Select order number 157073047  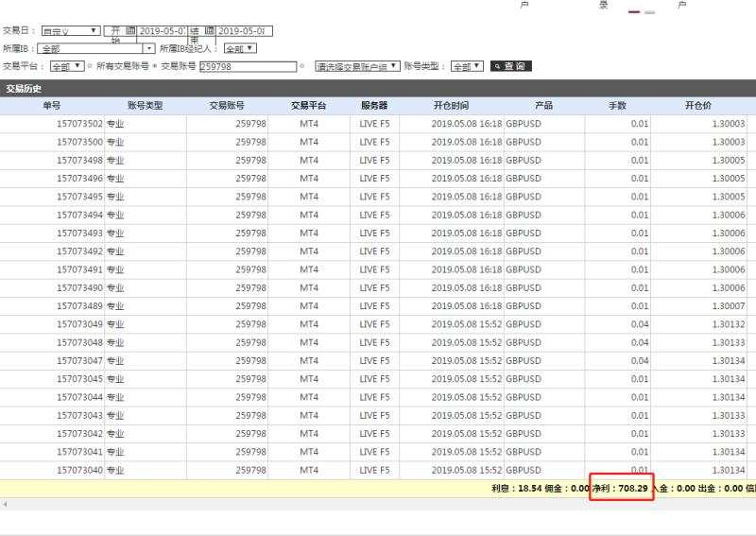[79, 361]
